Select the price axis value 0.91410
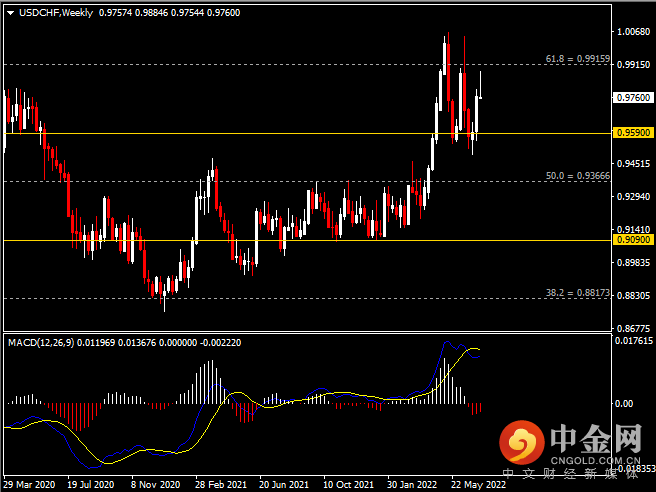This screenshot has height=492, width=656. (x=633, y=229)
